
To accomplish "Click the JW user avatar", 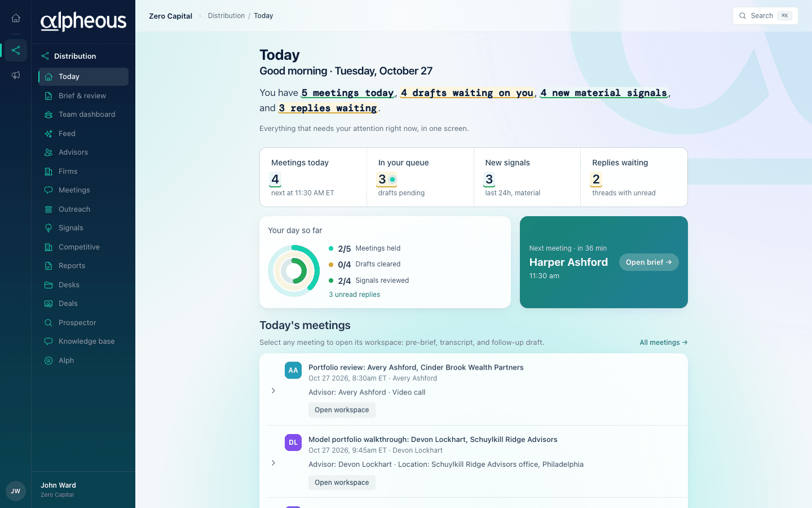I will [16, 491].
